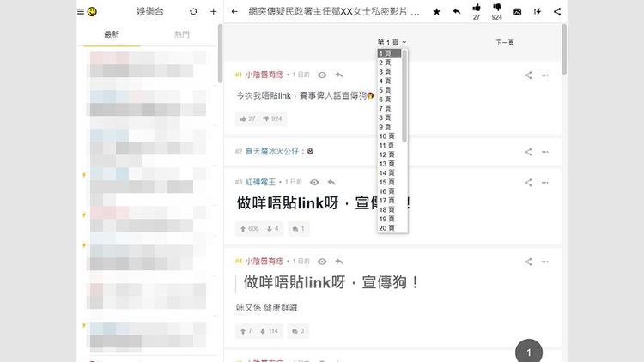Viewport: 644px width, 362px height.
Task: Select 13 頁 in the page dropdown
Action: [389, 163]
